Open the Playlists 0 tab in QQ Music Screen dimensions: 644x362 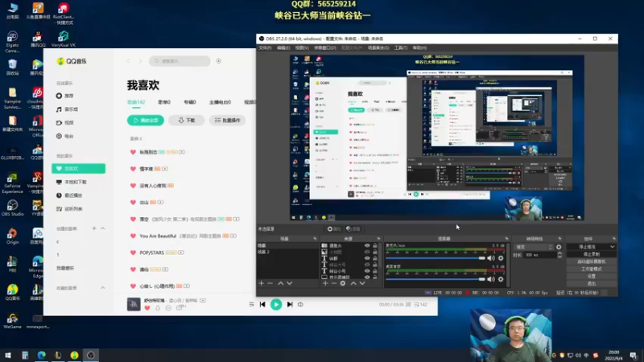tap(164, 102)
